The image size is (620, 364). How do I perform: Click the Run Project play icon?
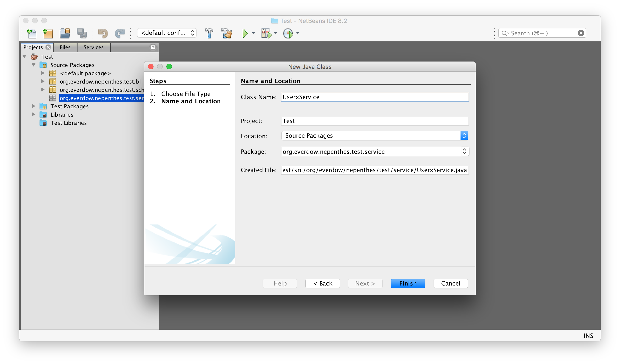coord(245,33)
